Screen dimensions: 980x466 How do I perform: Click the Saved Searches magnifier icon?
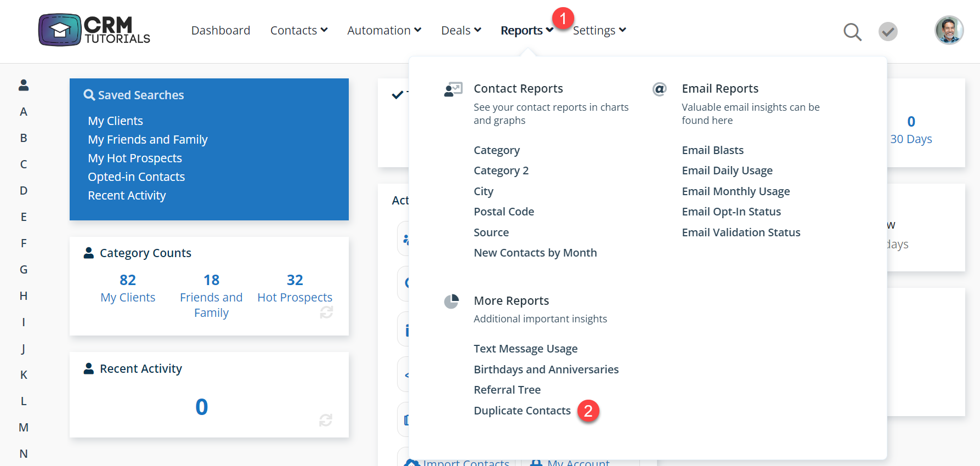pyautogui.click(x=89, y=95)
